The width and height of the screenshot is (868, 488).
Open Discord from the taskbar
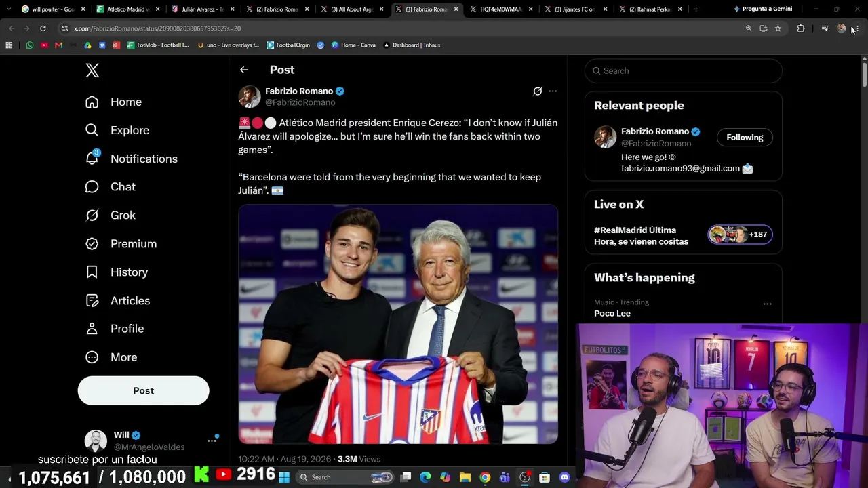(564, 477)
